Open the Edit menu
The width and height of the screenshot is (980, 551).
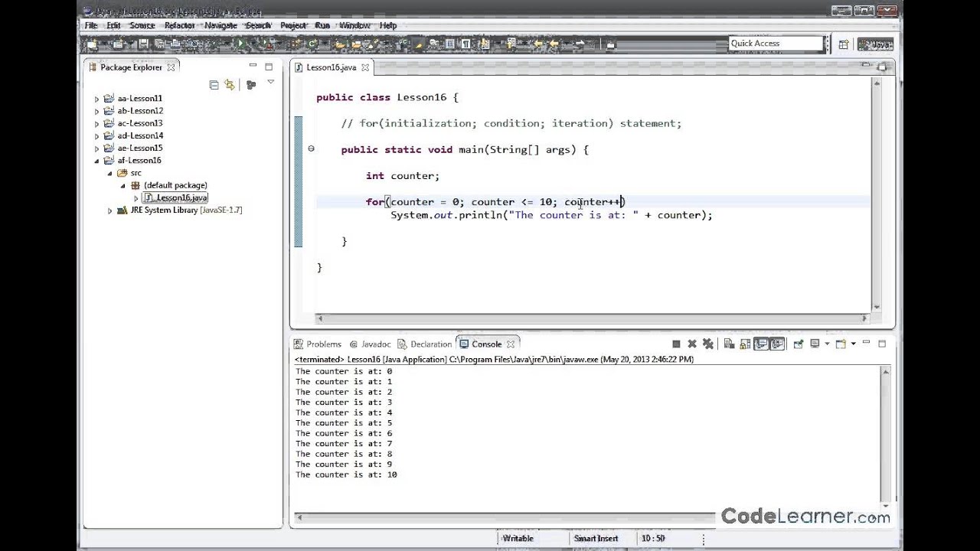coord(113,25)
